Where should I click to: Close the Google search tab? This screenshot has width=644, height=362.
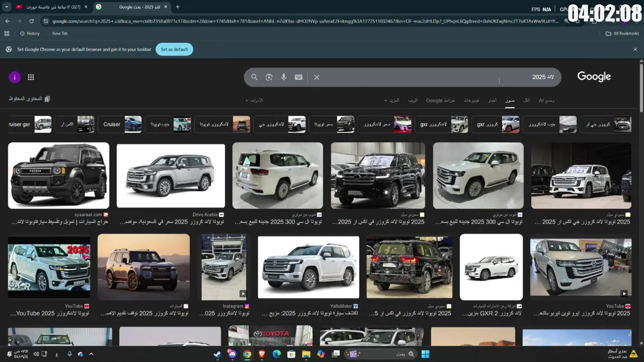coord(165,7)
